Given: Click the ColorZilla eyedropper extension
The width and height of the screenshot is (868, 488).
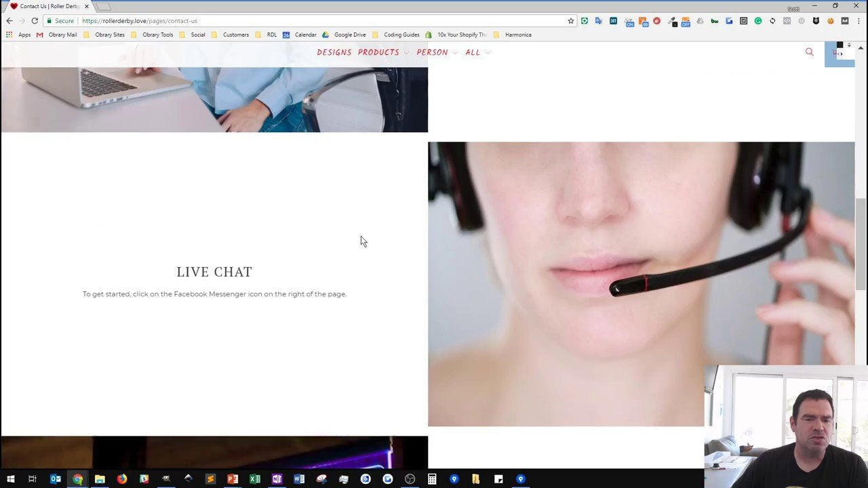Looking at the screenshot, I should tap(671, 21).
